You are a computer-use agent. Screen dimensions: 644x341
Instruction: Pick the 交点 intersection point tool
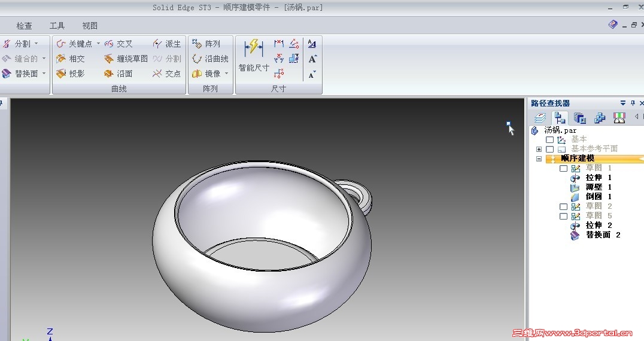pos(166,74)
